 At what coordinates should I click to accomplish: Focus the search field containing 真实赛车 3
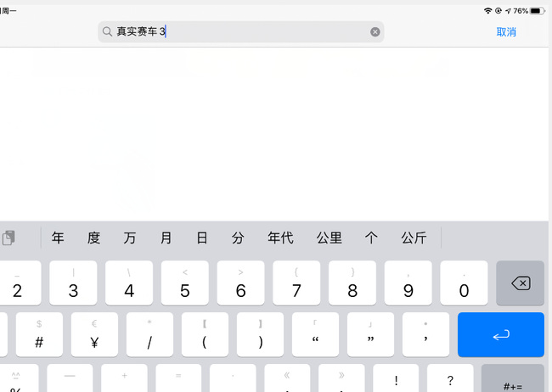[x=241, y=32]
